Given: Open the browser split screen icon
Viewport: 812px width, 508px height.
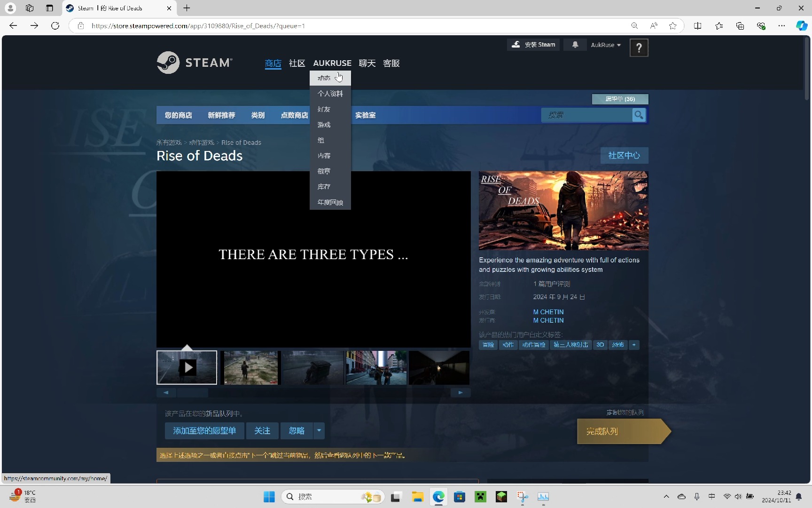Looking at the screenshot, I should [x=698, y=26].
